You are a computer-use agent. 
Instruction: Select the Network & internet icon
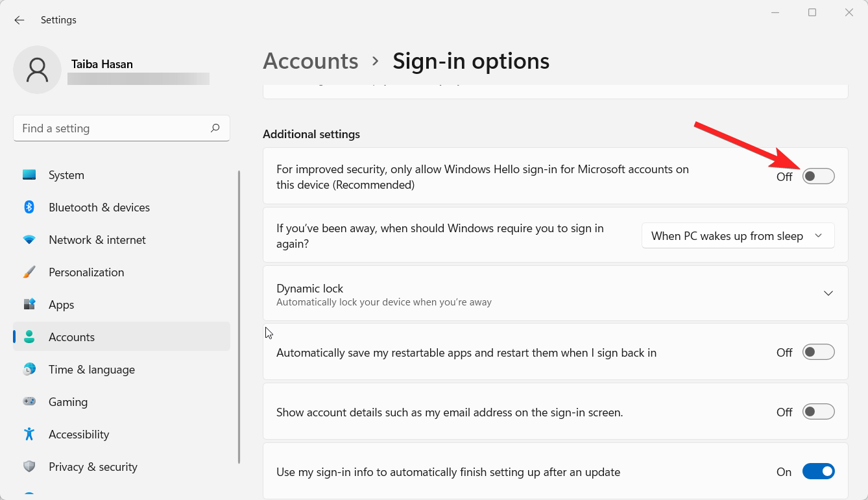click(29, 239)
